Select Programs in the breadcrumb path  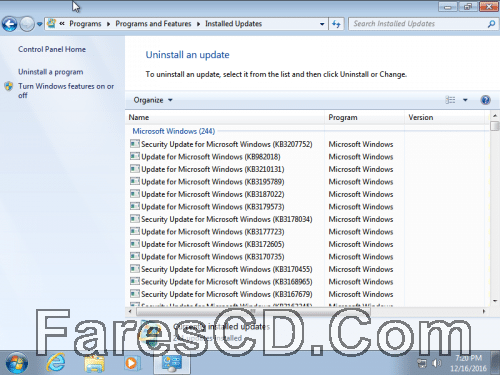click(x=85, y=24)
